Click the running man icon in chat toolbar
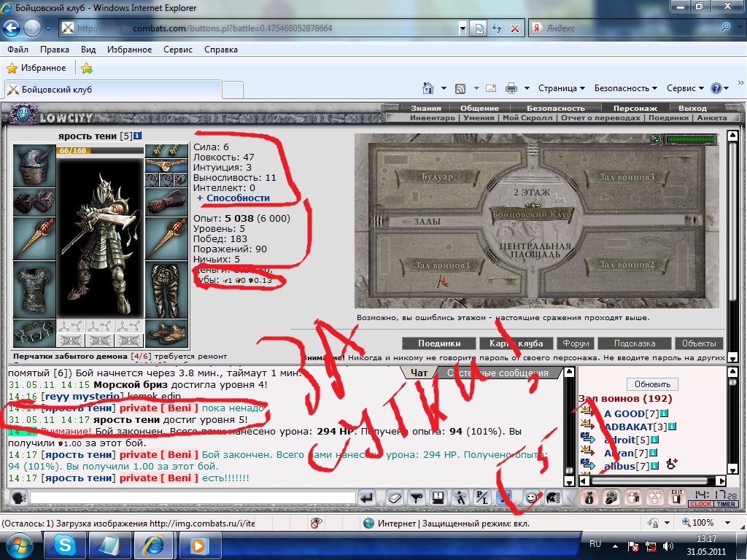This screenshot has width=747, height=560. point(460,498)
